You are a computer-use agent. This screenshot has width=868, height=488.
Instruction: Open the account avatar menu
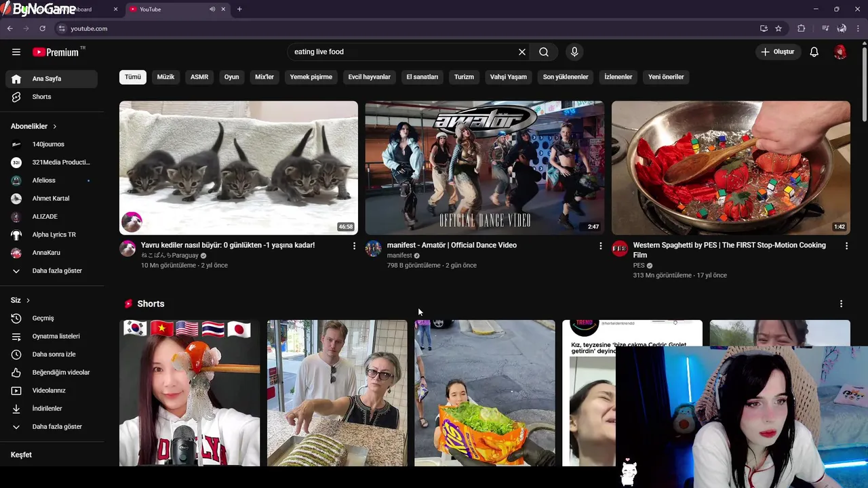840,52
